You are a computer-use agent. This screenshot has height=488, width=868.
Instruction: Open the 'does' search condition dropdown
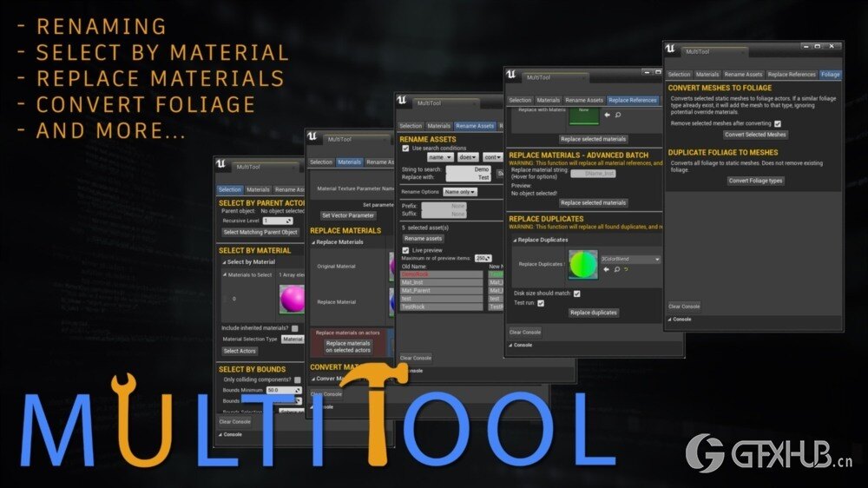(x=468, y=157)
